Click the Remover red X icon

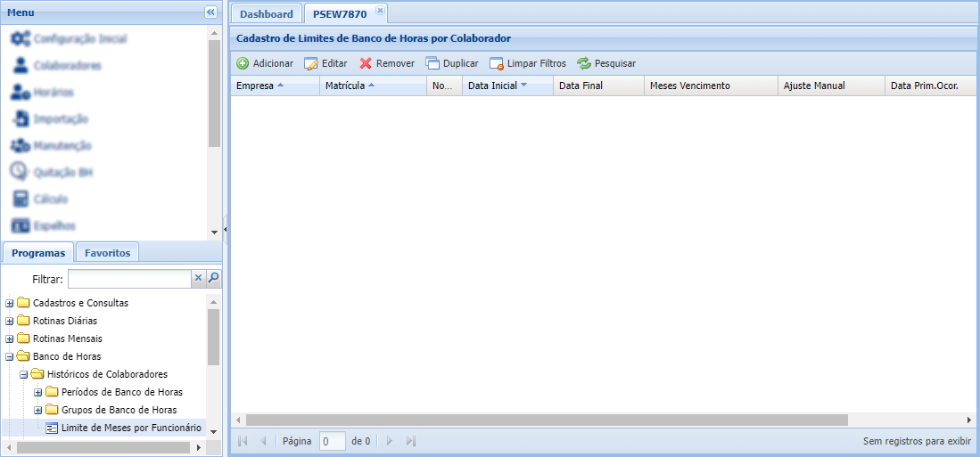tap(366, 64)
